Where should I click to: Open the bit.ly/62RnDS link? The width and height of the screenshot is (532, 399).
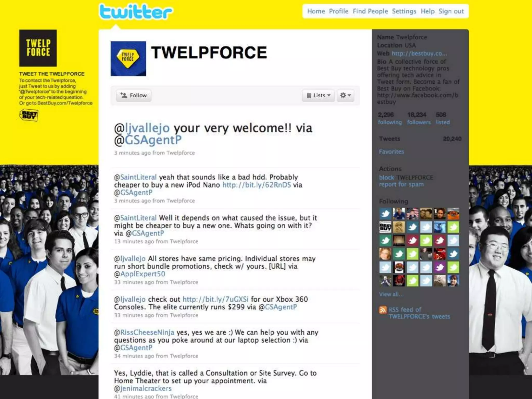[x=257, y=185]
